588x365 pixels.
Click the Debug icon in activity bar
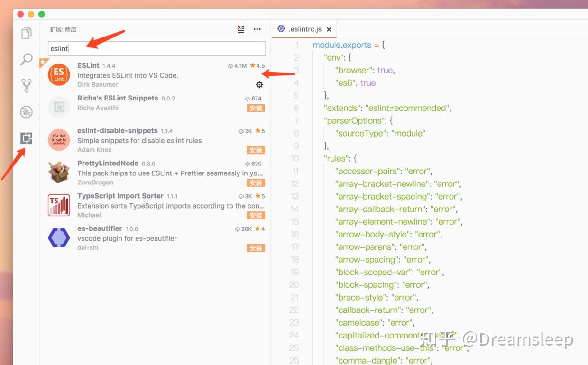(x=26, y=112)
